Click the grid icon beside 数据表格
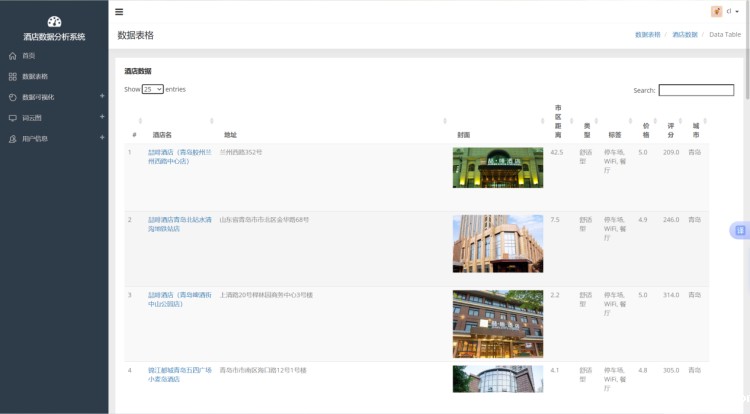The image size is (750, 414). [x=12, y=76]
